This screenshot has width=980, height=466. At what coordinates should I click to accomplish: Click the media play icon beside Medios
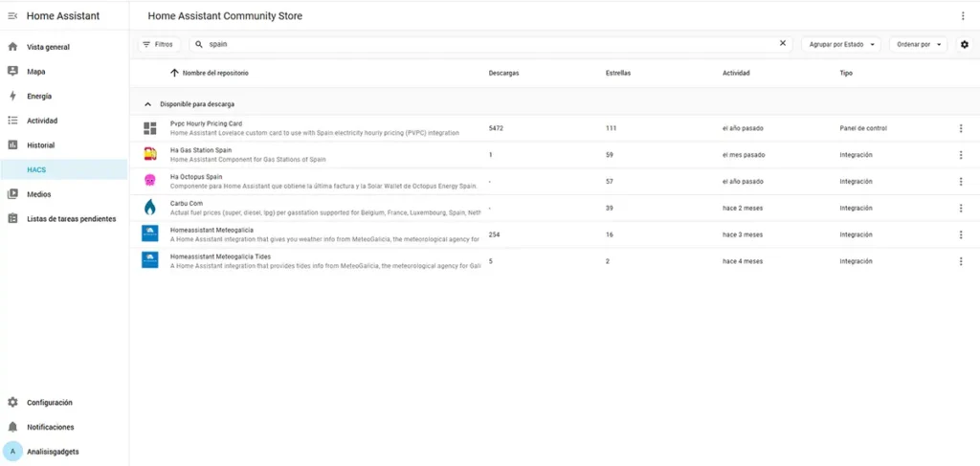pos(12,194)
